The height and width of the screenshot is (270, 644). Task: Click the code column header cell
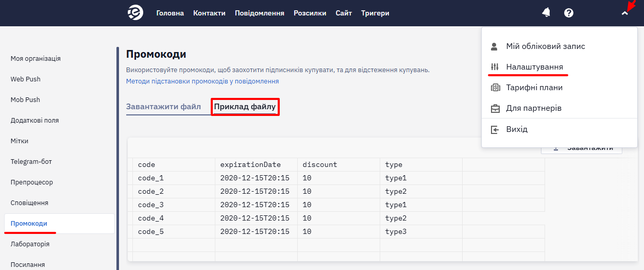[x=174, y=165]
